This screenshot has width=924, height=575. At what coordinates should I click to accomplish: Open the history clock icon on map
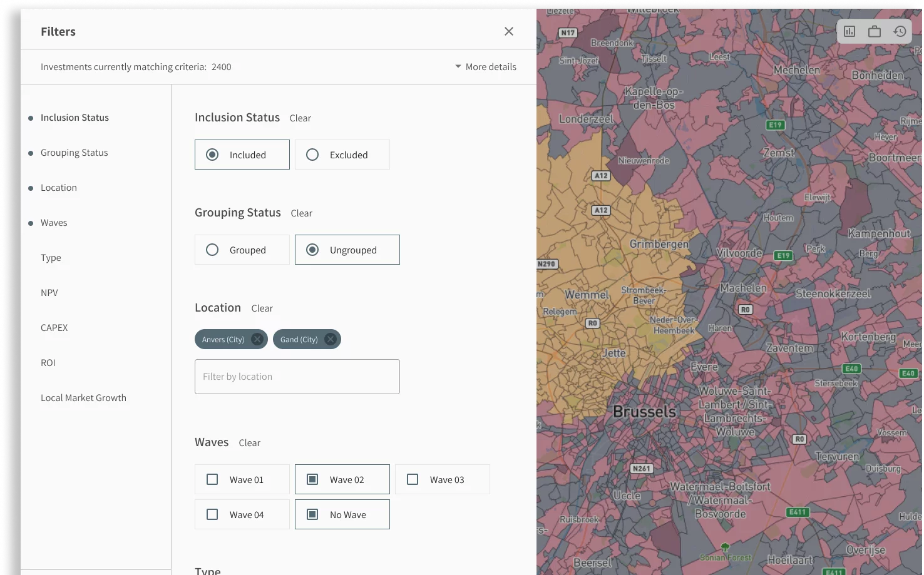tap(900, 31)
